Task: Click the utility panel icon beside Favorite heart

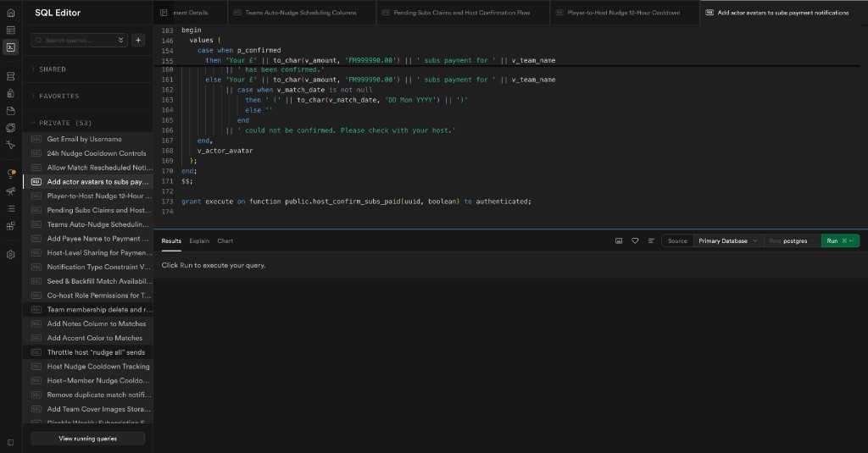Action: click(x=619, y=240)
